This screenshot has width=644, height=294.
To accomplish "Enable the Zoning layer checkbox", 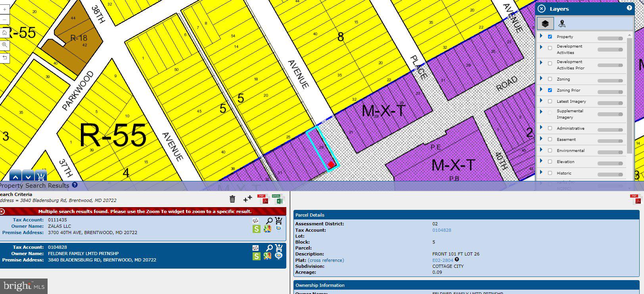I will coord(550,79).
